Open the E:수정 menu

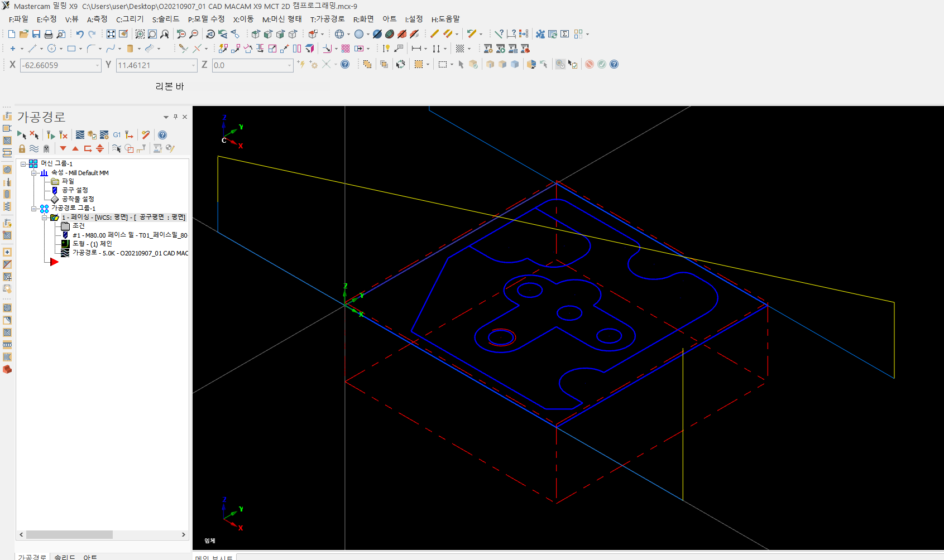[47, 19]
